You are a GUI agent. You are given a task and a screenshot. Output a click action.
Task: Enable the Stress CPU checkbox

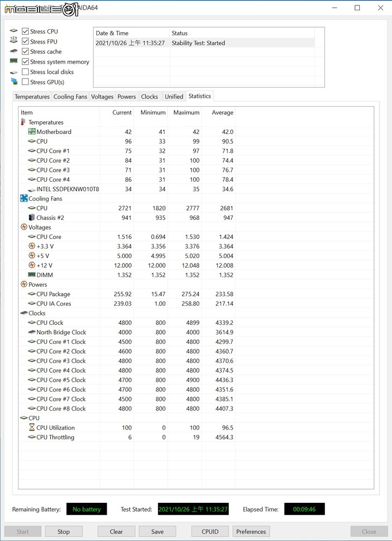coord(25,32)
